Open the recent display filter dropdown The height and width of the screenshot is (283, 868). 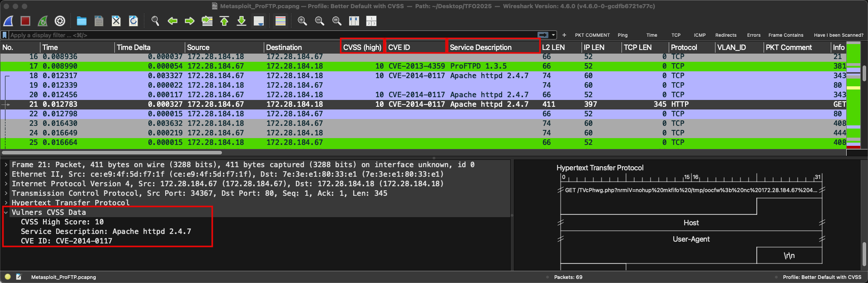coord(553,35)
